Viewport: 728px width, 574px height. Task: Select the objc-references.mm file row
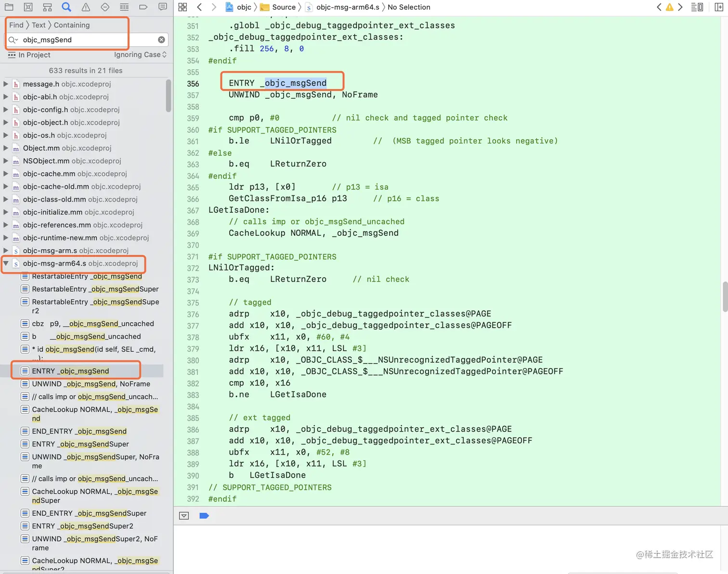click(x=83, y=225)
